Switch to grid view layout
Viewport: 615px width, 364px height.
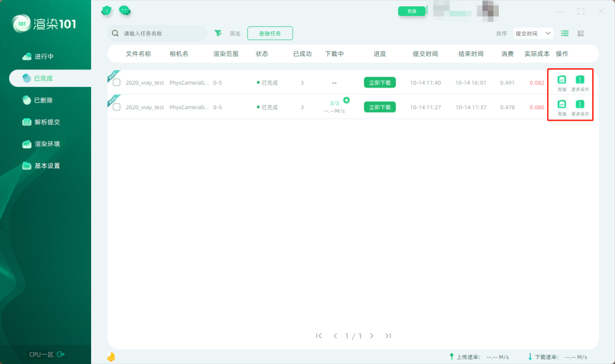(x=580, y=33)
